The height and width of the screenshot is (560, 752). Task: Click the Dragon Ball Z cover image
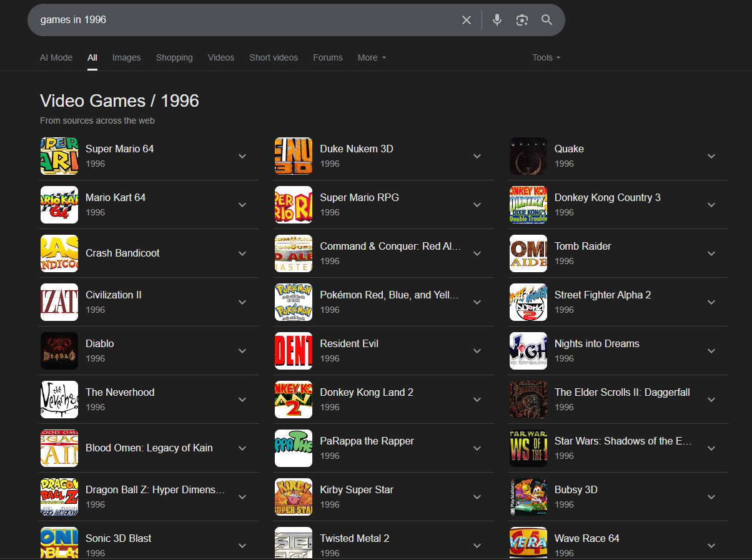59,497
